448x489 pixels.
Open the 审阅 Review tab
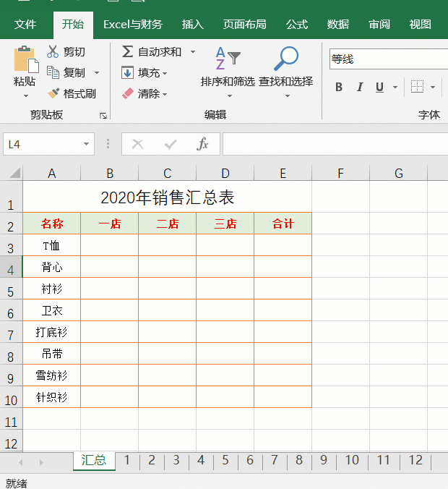click(x=379, y=25)
